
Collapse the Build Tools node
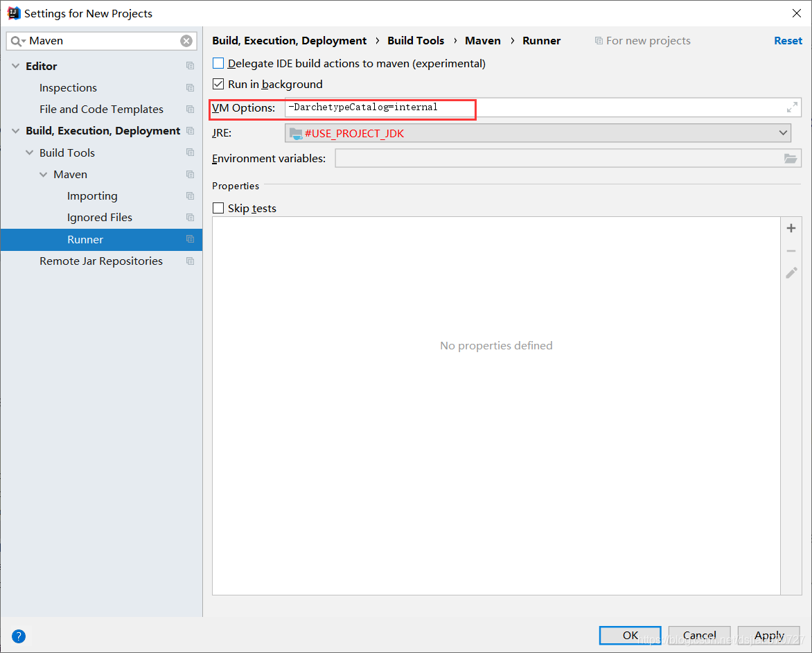click(x=30, y=153)
